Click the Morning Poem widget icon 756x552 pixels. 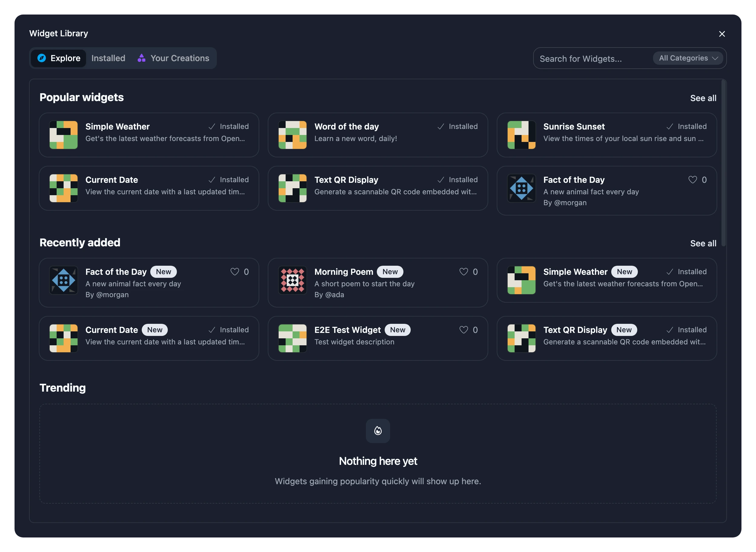point(293,280)
